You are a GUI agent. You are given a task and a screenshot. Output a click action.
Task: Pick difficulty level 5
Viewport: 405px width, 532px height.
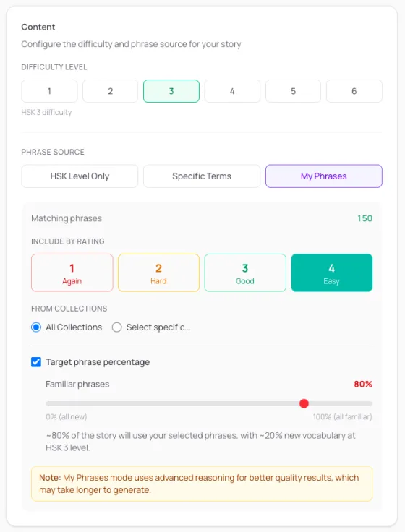294,91
